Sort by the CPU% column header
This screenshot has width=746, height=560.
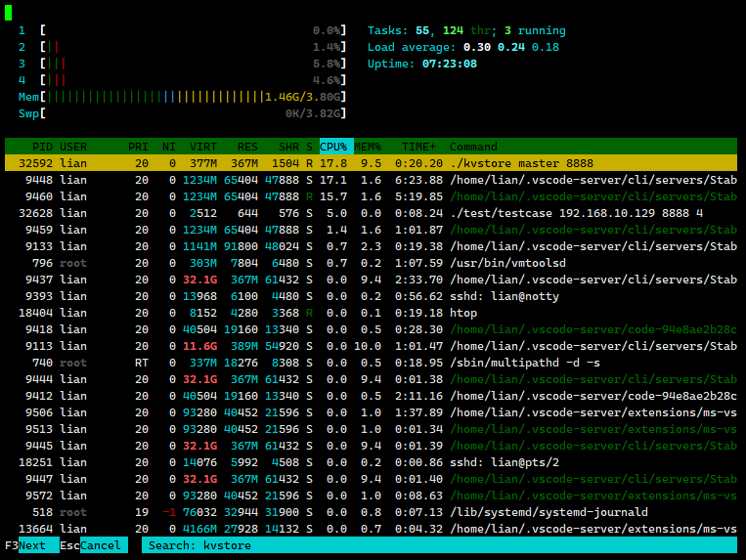pyautogui.click(x=333, y=147)
